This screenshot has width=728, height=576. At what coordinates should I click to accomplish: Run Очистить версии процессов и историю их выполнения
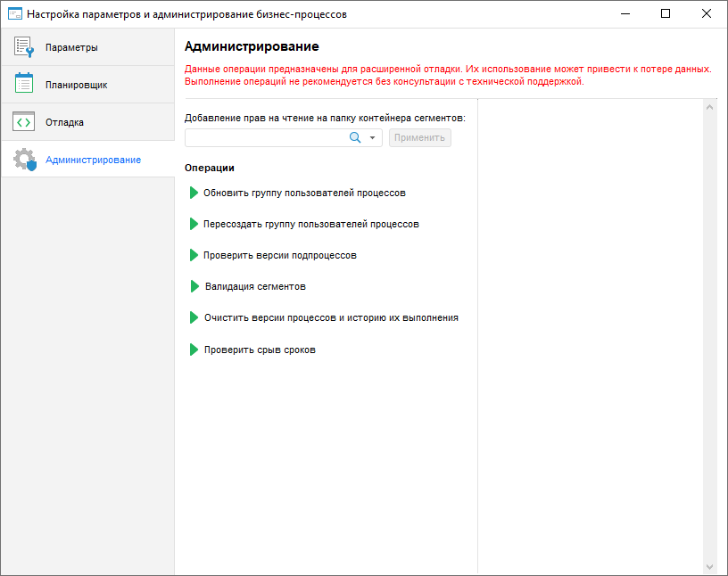[332, 318]
